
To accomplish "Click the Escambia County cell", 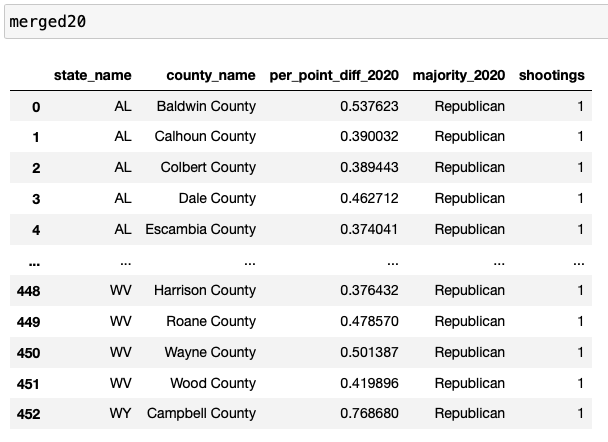I will point(200,229).
